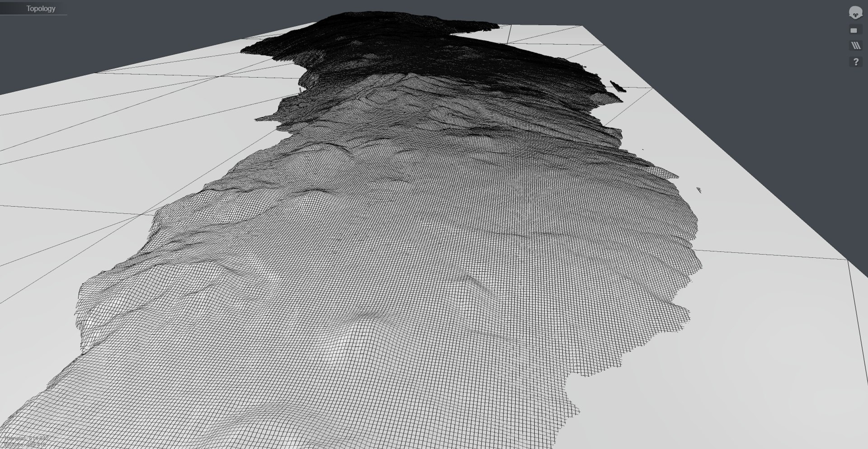Open the slanted-lines layers icon
868x449 pixels.
(x=856, y=45)
